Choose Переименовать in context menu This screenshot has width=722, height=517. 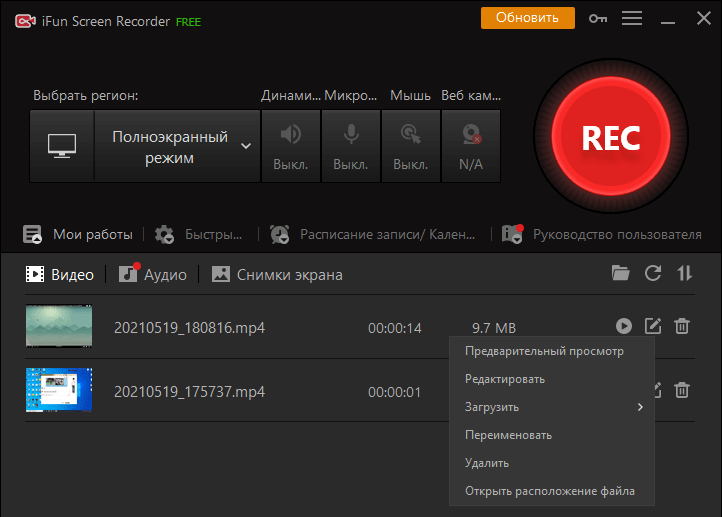508,435
